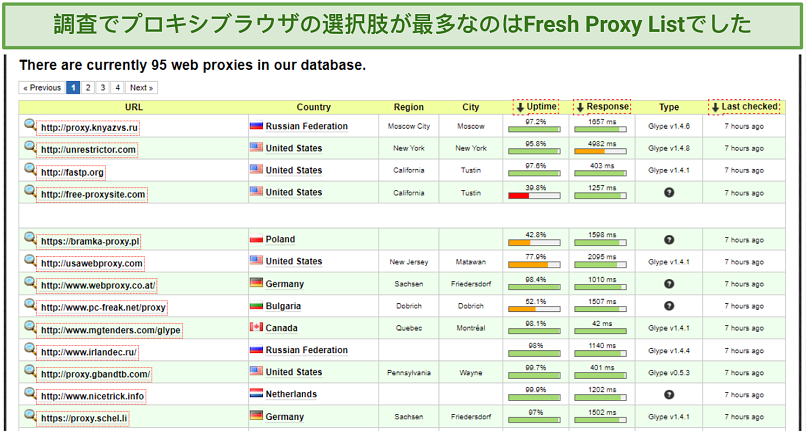806x434 pixels.
Task: Open http://www.pc-freak.net/proxy link
Action: [x=103, y=308]
